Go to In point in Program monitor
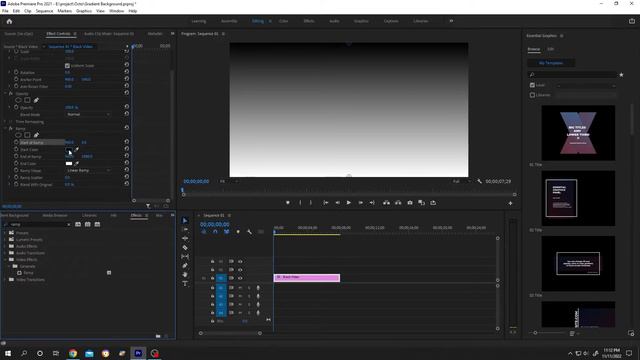The width and height of the screenshot is (640, 360). pyautogui.click(x=326, y=202)
